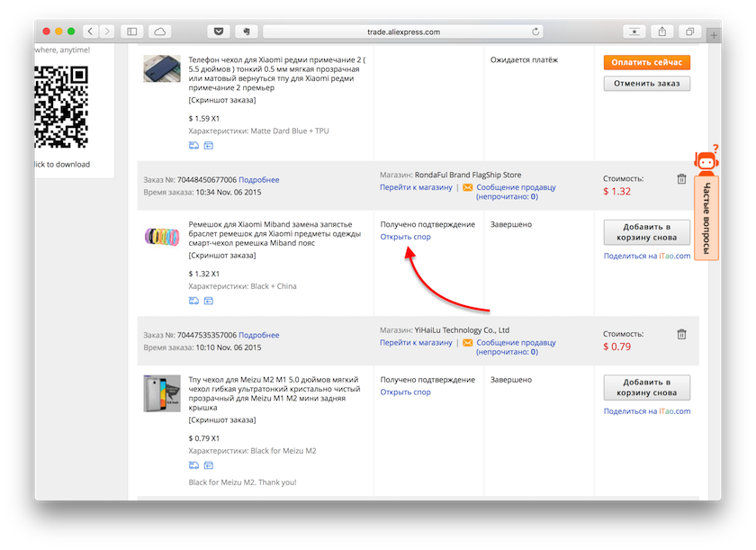Open dispute for Miband strap order

point(406,237)
